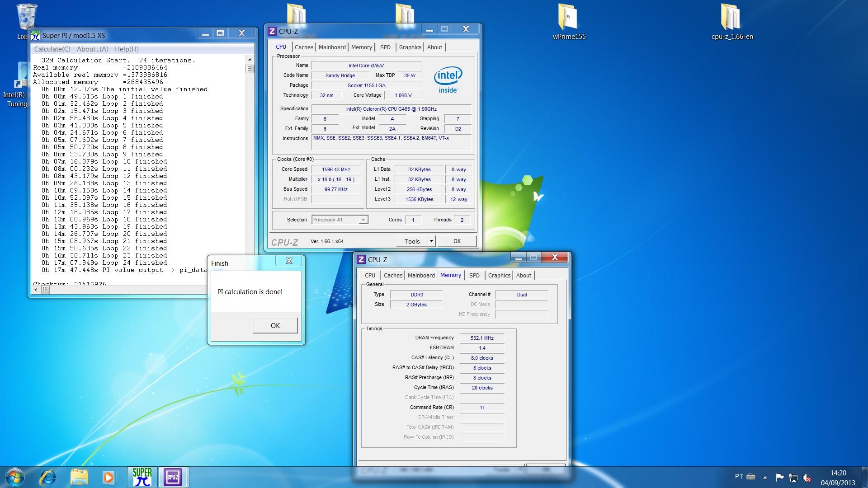Select the Memory tab in top CPU-Z

[x=362, y=47]
